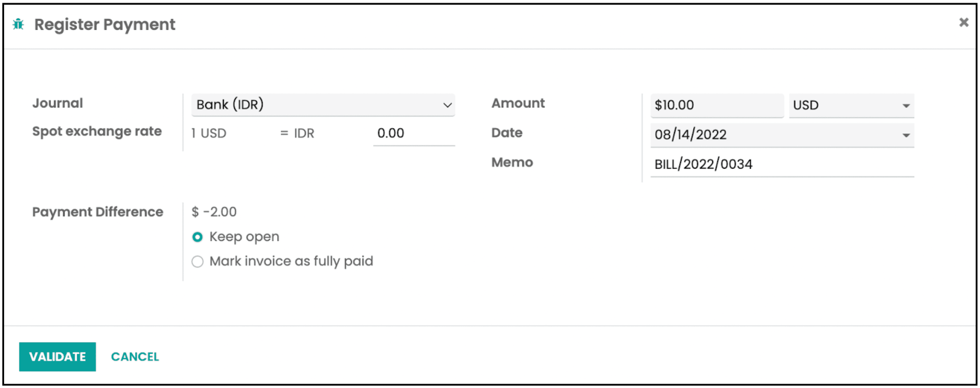The width and height of the screenshot is (980, 388).
Task: Click the Amount field label
Action: pyautogui.click(x=518, y=103)
